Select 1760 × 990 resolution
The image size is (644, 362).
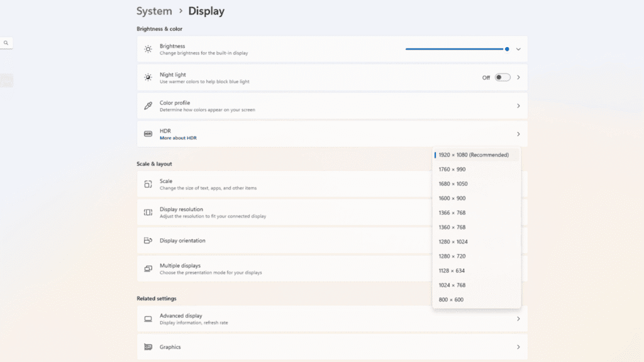tap(477, 170)
